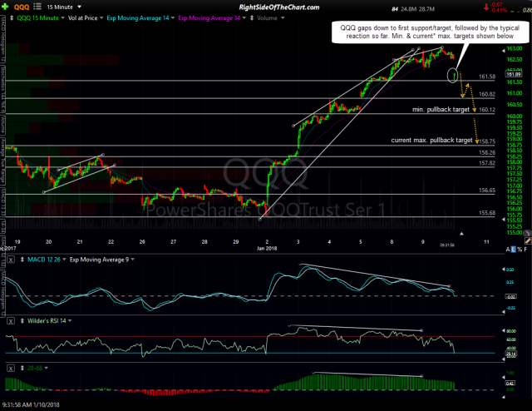Click date 11 on the time axis
Image resolution: width=532 pixels, height=411 pixels.
click(x=486, y=242)
